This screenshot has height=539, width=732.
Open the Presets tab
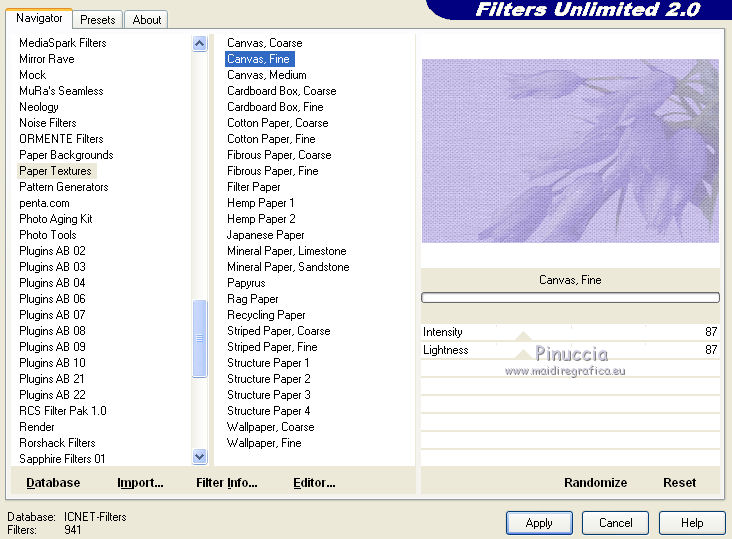point(98,20)
